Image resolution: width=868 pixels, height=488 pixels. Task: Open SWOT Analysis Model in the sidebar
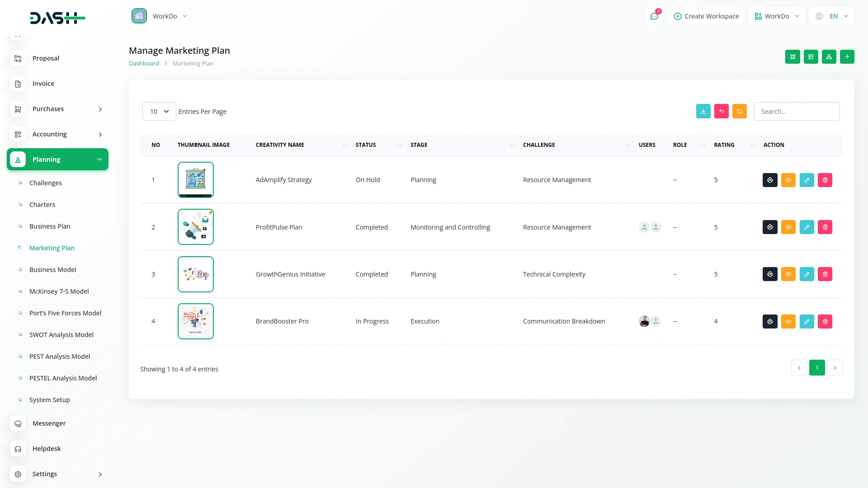61,335
